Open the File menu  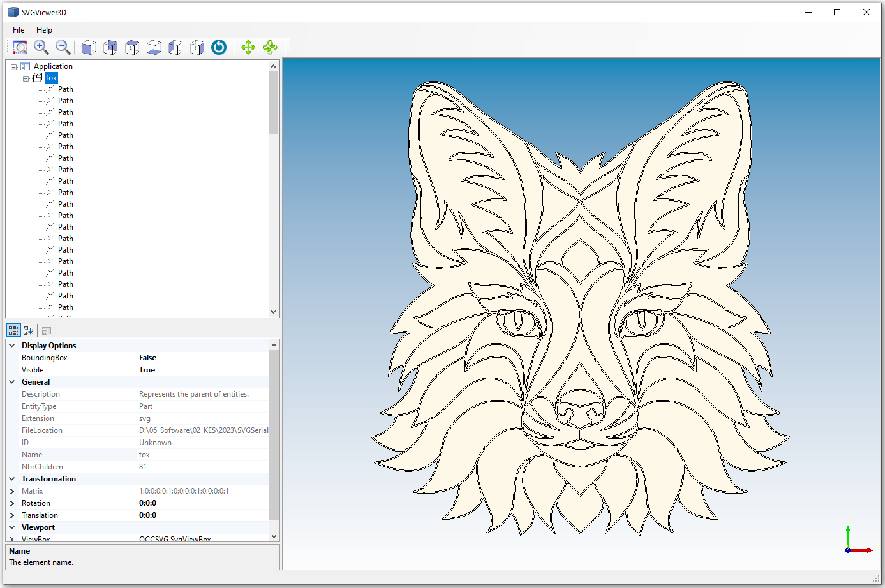coord(19,30)
